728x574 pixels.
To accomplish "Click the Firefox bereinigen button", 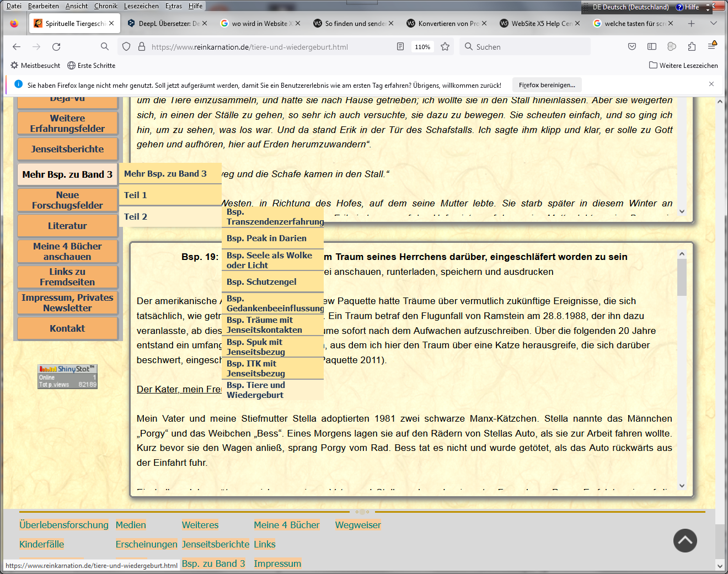I will point(547,85).
